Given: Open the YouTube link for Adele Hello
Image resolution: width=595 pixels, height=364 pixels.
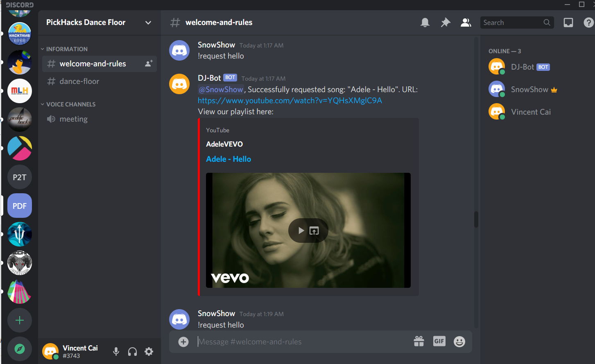Looking at the screenshot, I should (x=290, y=100).
